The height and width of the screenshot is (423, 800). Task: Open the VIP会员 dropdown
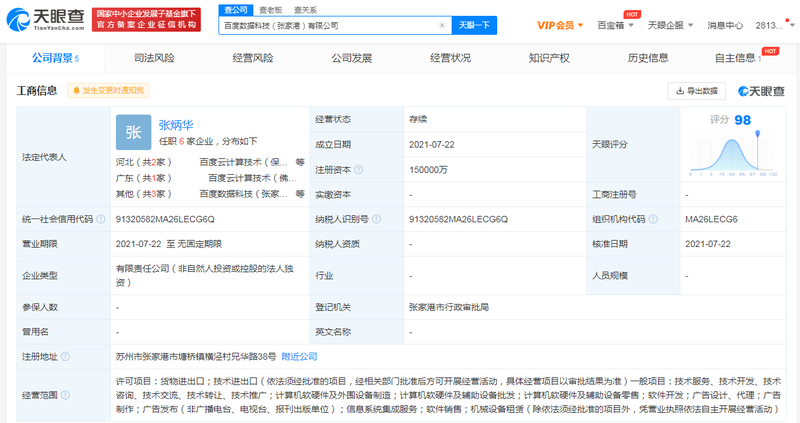560,25
